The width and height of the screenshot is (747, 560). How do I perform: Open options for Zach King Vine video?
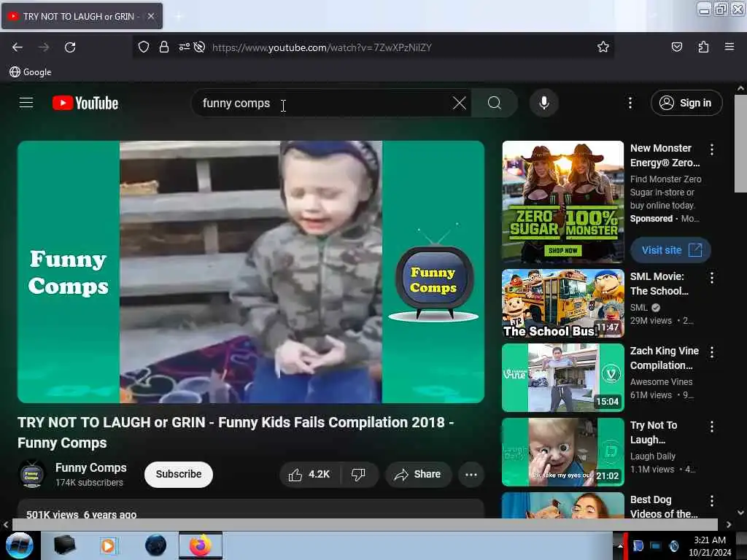tap(712, 352)
